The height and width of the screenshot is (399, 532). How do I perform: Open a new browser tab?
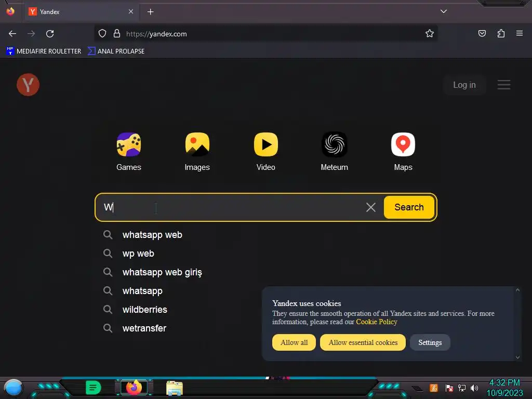[150, 12]
